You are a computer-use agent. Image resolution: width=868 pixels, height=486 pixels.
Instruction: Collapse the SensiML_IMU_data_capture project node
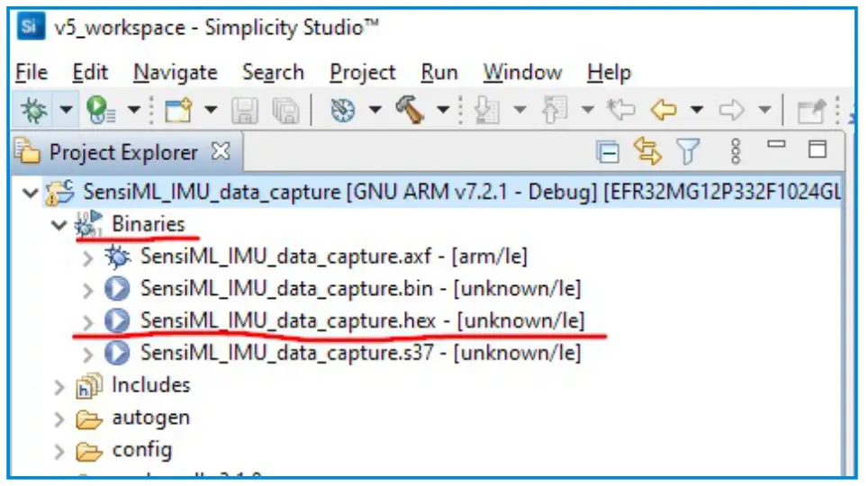click(x=31, y=193)
